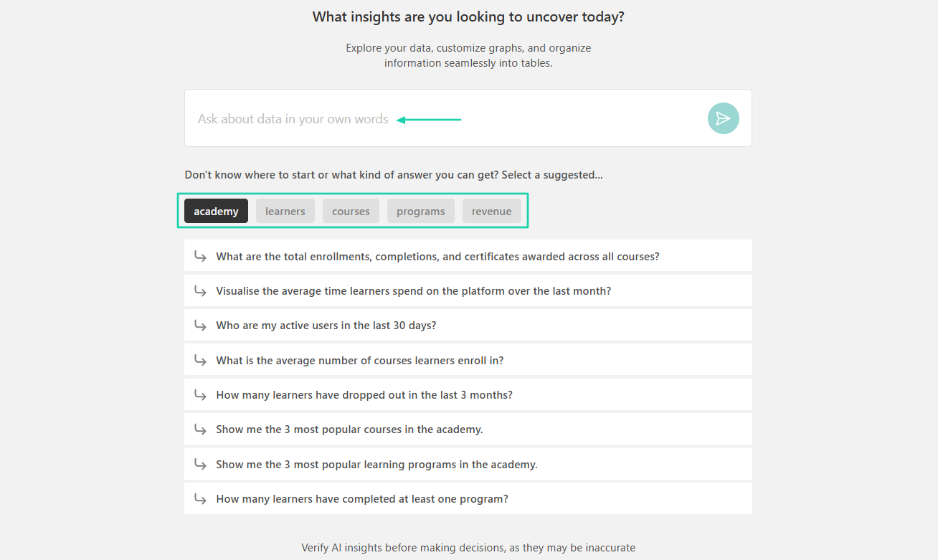Image resolution: width=938 pixels, height=560 pixels.
Task: Select the academy category tab
Action: click(x=216, y=211)
